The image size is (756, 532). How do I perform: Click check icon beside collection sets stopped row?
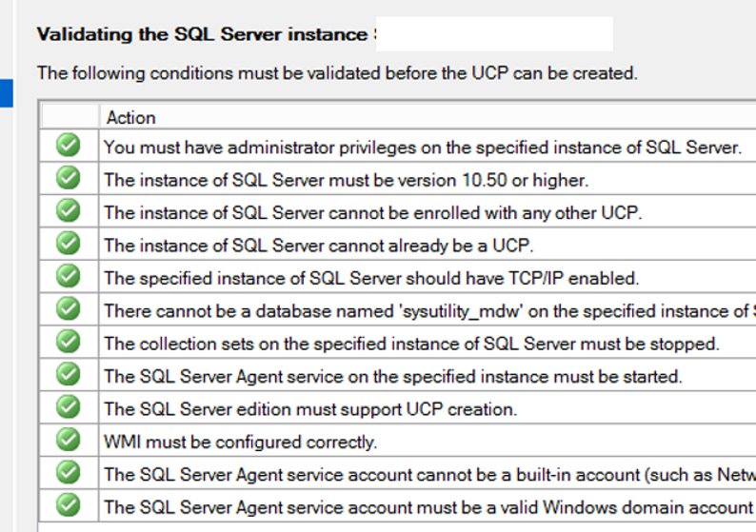68,342
